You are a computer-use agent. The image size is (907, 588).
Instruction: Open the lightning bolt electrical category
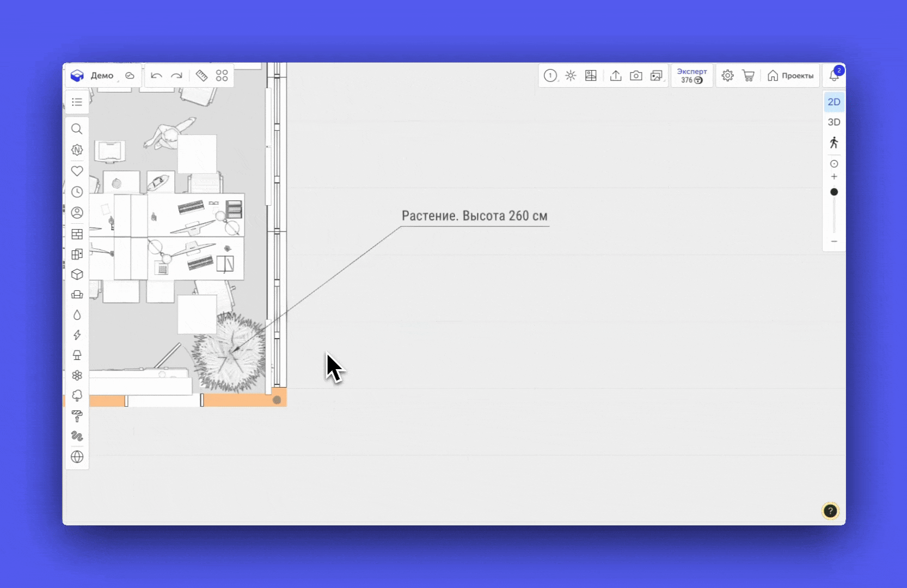tap(77, 335)
